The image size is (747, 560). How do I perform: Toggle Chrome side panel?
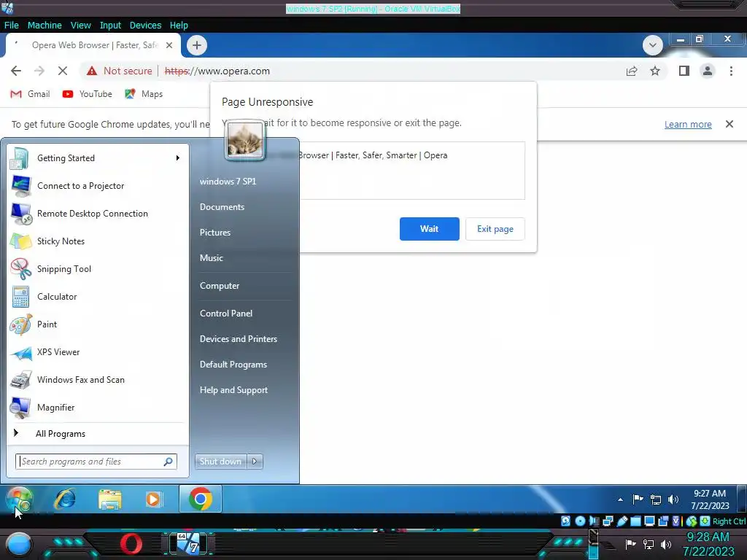coord(684,71)
